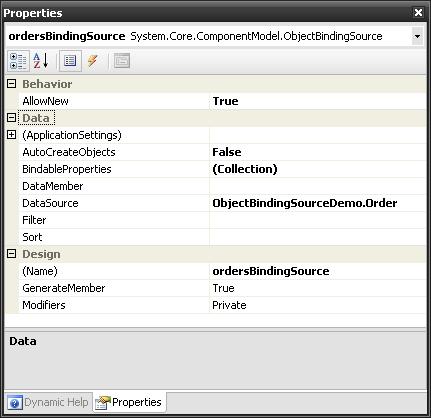
Task: Collapse the Data category
Action: (11, 117)
